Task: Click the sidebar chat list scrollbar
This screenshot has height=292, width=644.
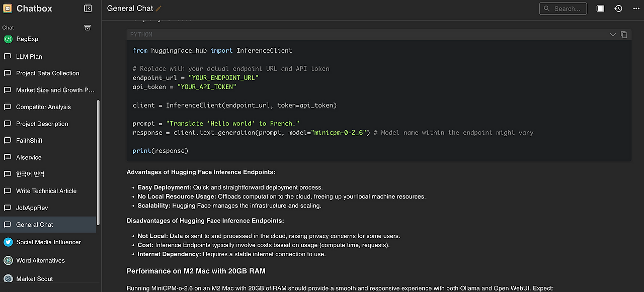Action: pos(98,162)
